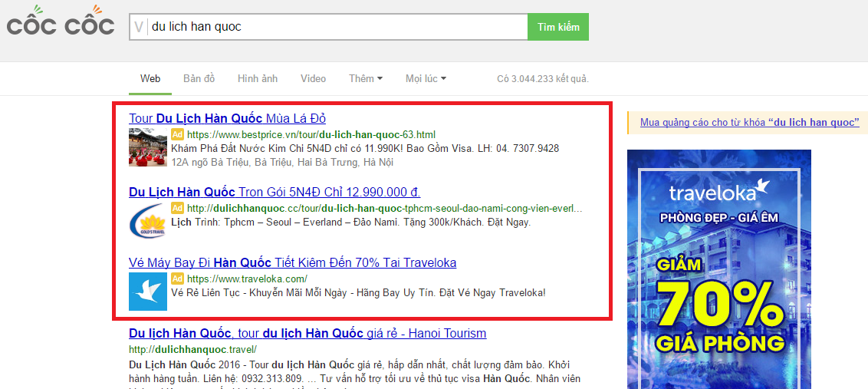Expand the Thêm dropdown menu

pyautogui.click(x=366, y=79)
